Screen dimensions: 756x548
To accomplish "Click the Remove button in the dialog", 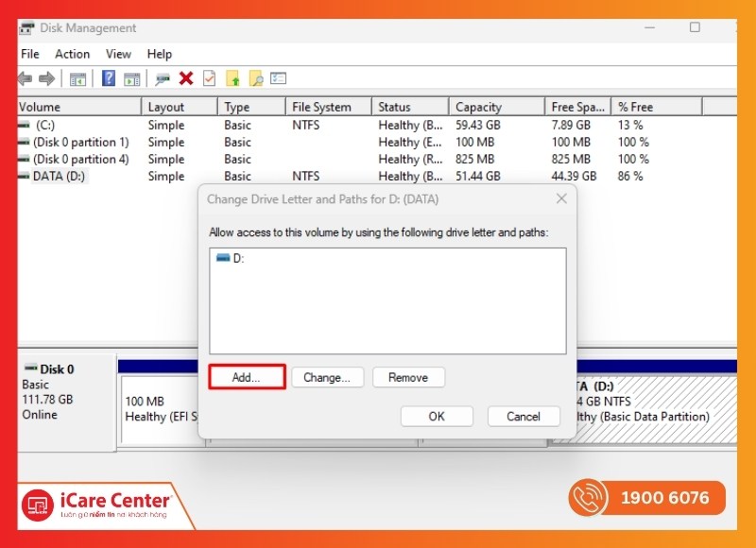I will pyautogui.click(x=408, y=377).
